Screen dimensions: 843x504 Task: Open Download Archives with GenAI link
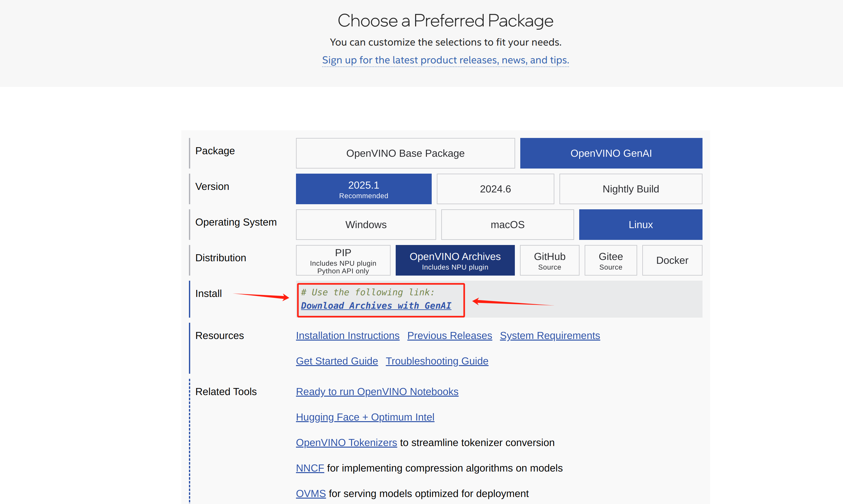376,306
